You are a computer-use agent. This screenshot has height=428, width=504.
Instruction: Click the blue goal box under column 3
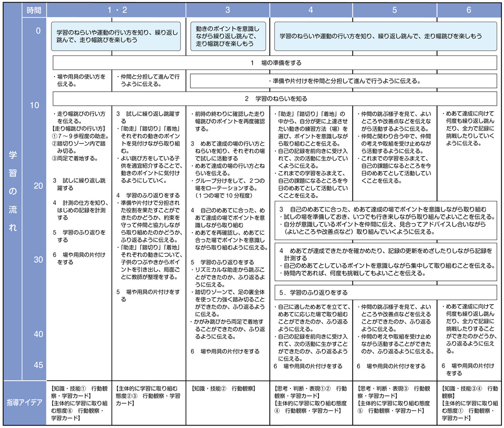[x=228, y=36]
